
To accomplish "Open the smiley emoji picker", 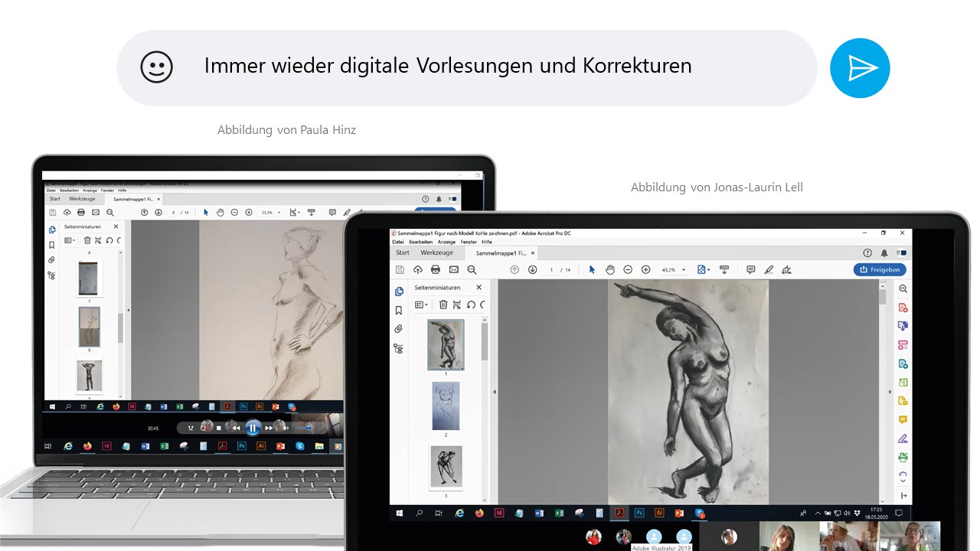I will click(156, 67).
